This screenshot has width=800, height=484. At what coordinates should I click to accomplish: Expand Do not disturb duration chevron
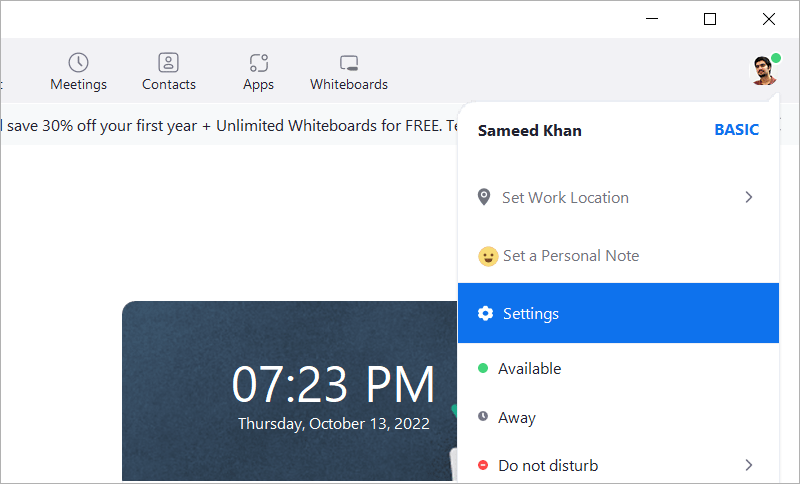point(748,465)
